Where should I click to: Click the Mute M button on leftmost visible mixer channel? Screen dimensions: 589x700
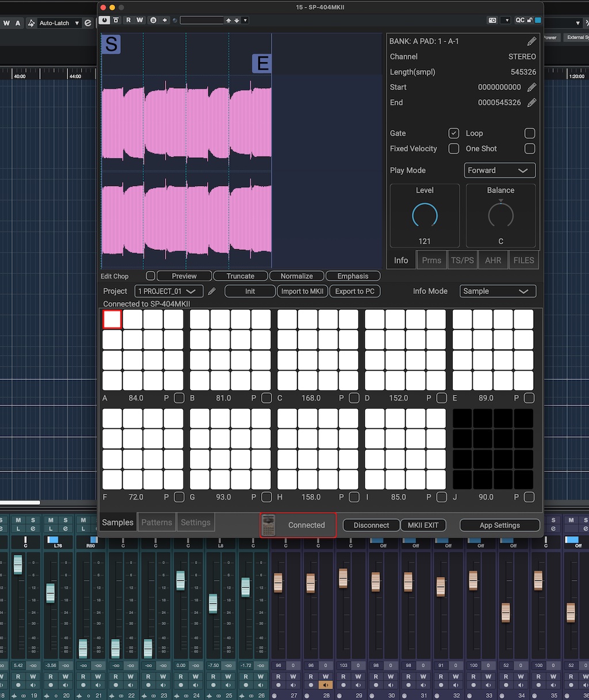[18, 520]
